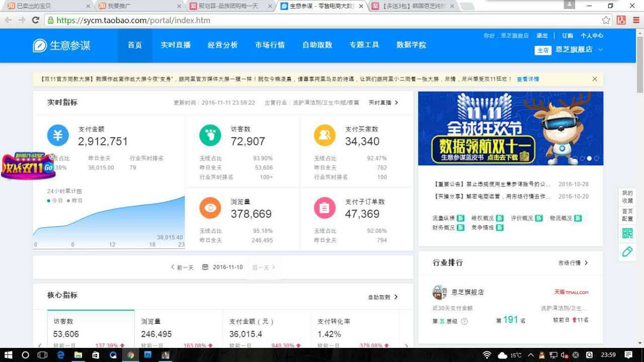Open 首页配置 in the right sidebar

(x=627, y=215)
